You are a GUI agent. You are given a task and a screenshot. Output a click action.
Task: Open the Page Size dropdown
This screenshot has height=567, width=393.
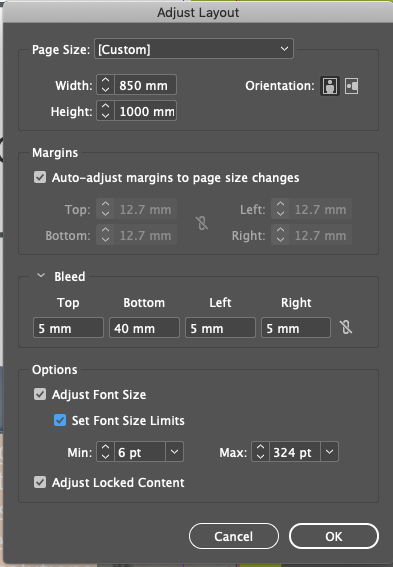click(194, 49)
